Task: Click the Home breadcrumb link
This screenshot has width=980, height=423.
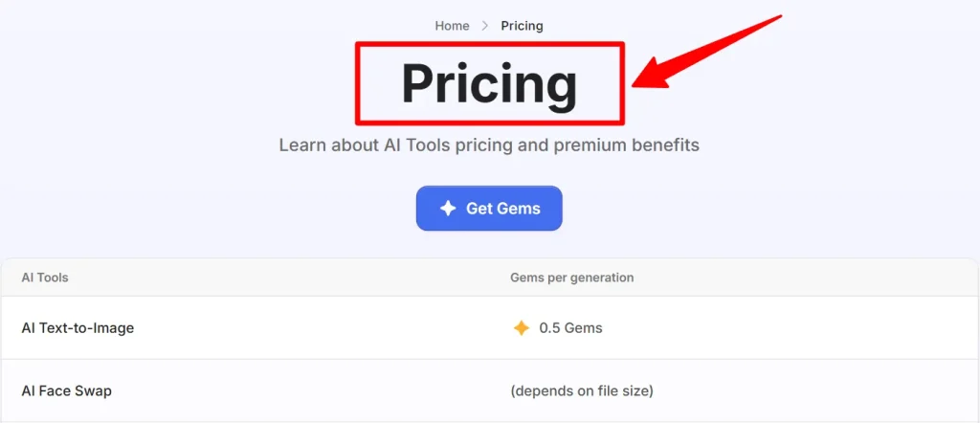Action: [452, 26]
